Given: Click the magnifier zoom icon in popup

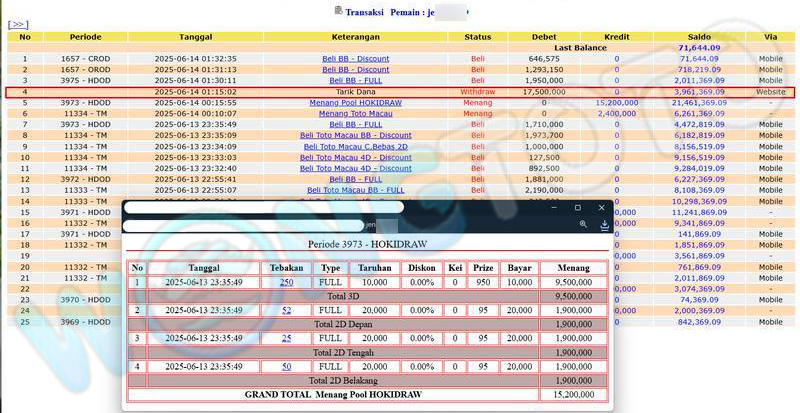Looking at the screenshot, I should [584, 225].
